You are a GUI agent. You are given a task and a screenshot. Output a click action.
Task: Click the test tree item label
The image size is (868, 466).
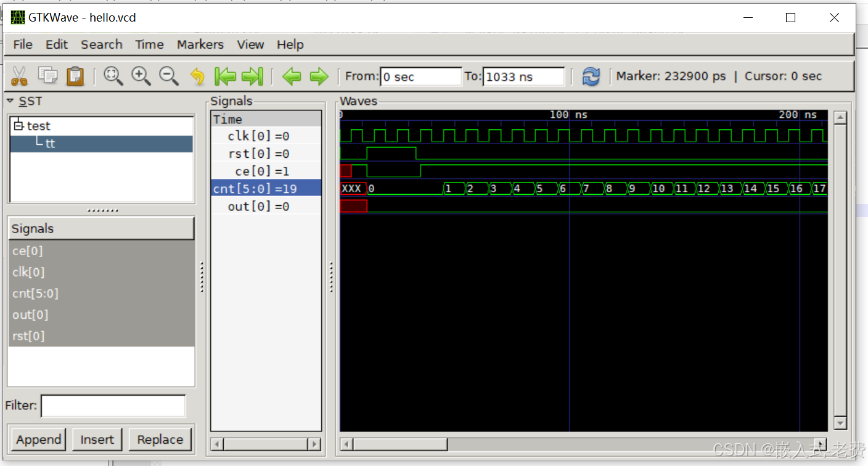pos(39,126)
